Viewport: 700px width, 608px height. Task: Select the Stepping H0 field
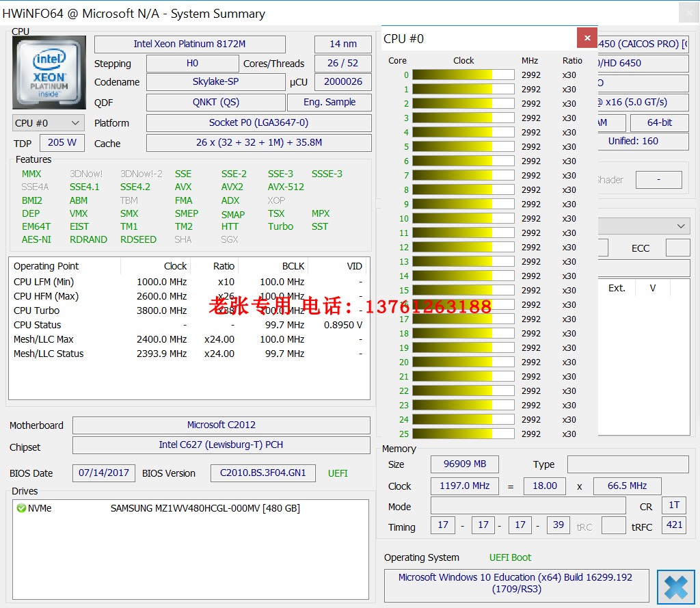(x=192, y=64)
